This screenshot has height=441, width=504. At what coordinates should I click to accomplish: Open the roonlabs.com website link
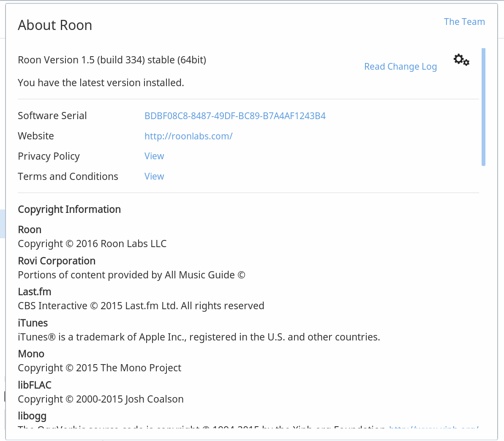tap(188, 136)
